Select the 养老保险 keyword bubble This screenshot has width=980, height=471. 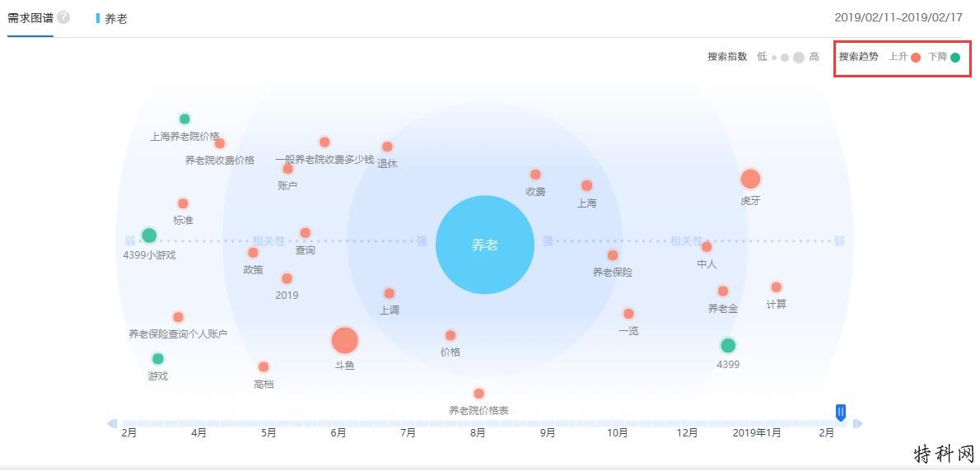point(613,255)
